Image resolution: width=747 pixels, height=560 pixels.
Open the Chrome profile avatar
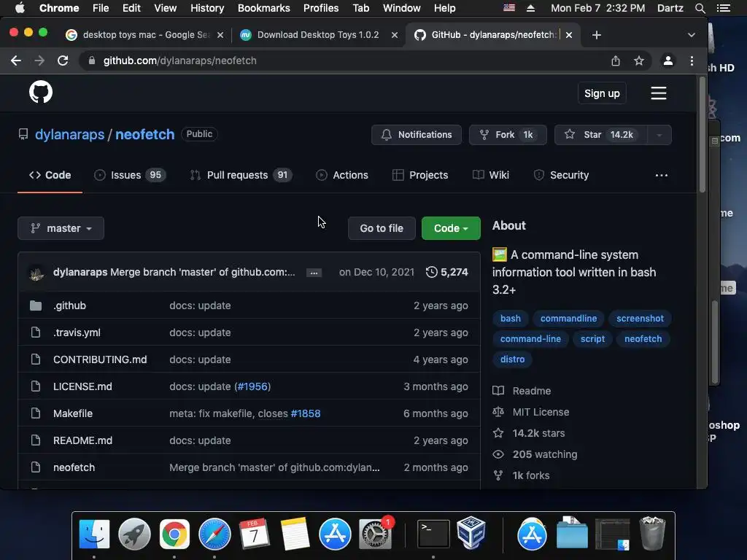[668, 61]
